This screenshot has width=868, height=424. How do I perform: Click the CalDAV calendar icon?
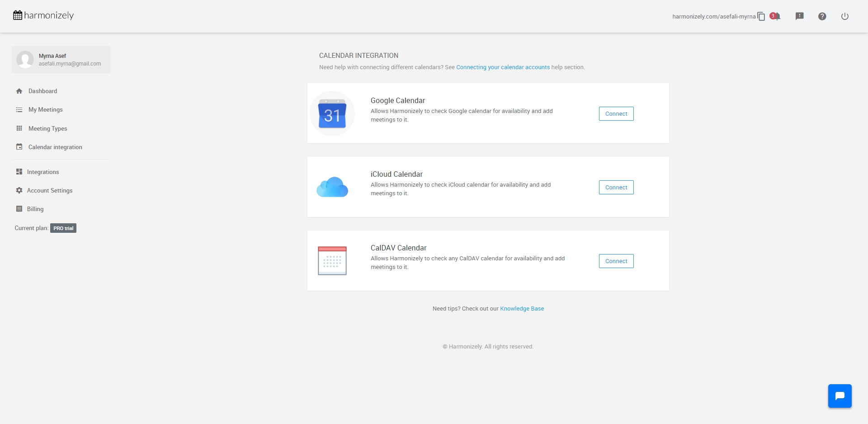332,261
